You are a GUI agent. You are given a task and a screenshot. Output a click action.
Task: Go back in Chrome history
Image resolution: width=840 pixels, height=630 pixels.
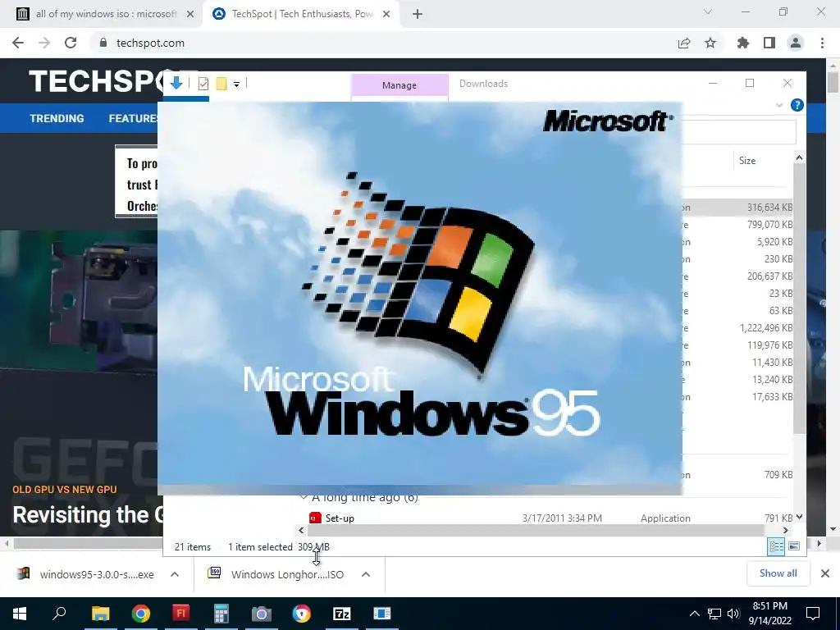[x=18, y=43]
